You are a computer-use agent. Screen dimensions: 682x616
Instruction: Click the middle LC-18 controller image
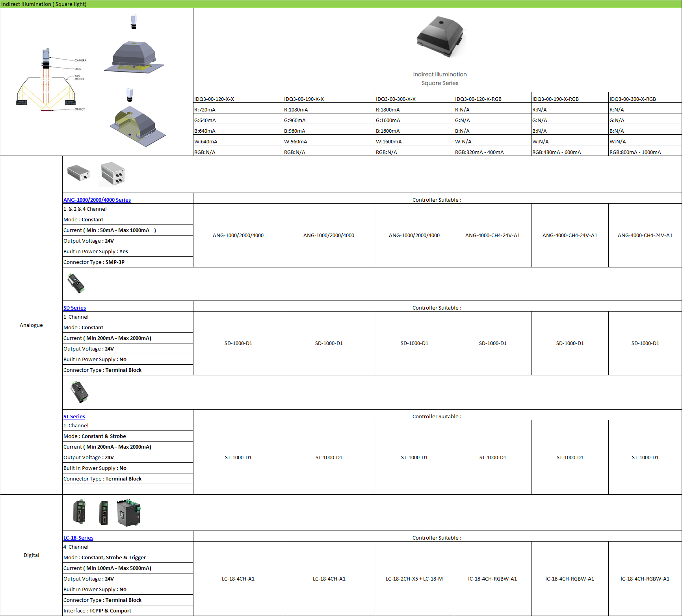[104, 512]
